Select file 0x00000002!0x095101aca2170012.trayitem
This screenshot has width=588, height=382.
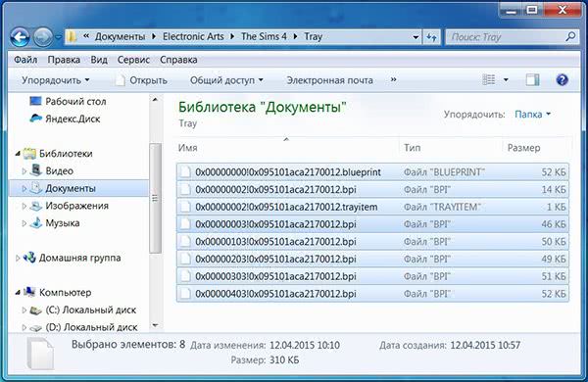point(372,207)
